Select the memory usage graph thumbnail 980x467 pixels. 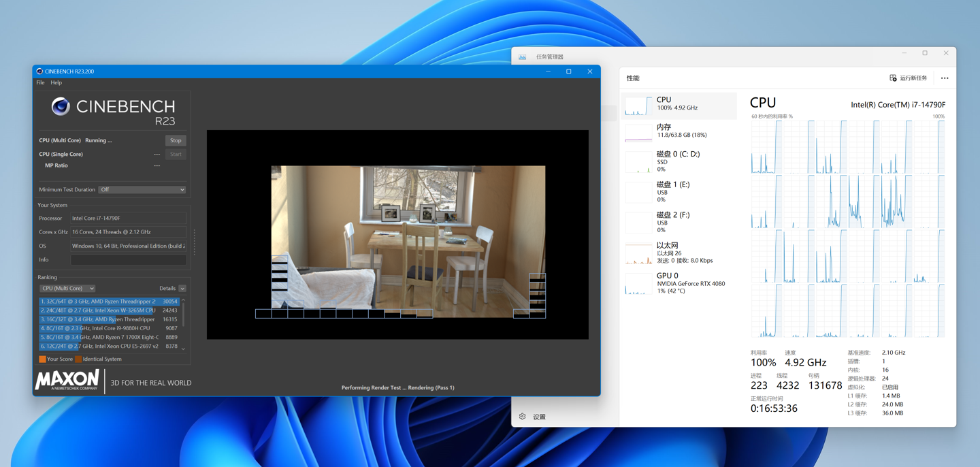(x=638, y=133)
